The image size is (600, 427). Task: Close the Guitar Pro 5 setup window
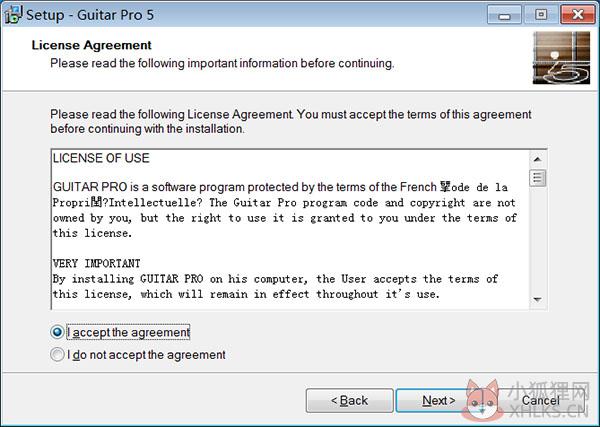click(x=578, y=15)
